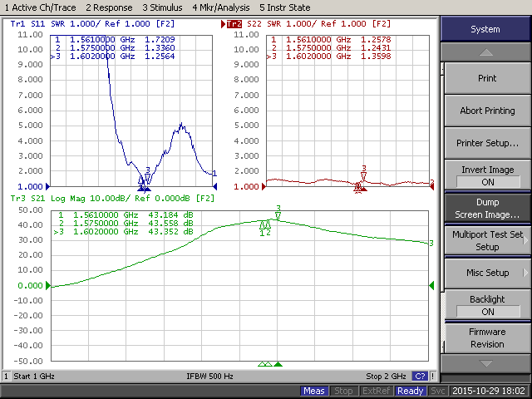This screenshot has height=399, width=532.
Task: Expand the Misc Setup submenu
Action: tap(487, 273)
